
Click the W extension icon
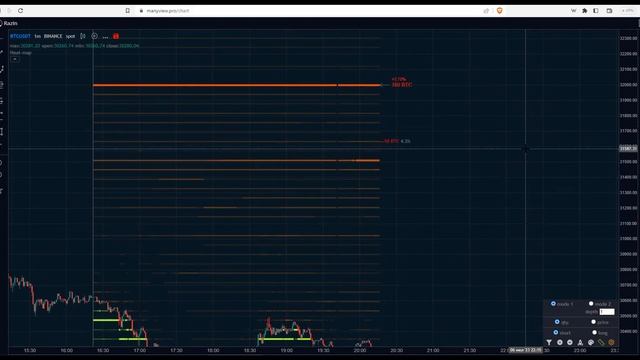tap(573, 11)
